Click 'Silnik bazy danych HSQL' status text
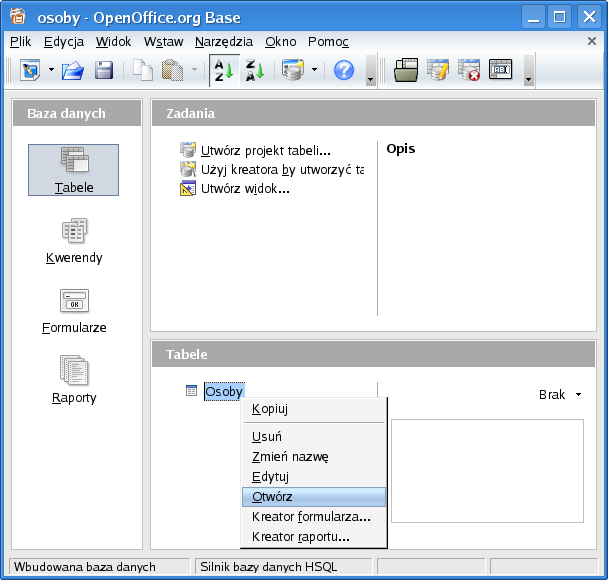This screenshot has height=580, width=608. pos(268,567)
